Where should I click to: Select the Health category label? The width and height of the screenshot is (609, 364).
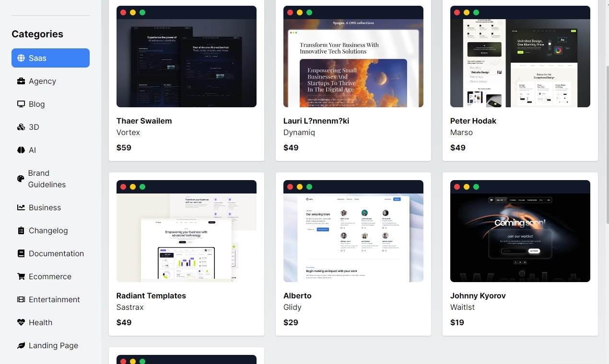coord(40,322)
